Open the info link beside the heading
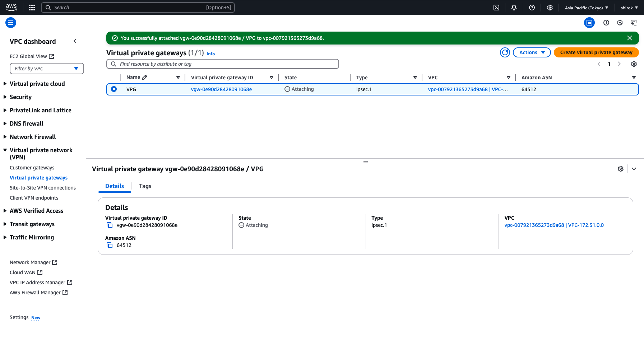The height and width of the screenshot is (341, 644). click(210, 54)
